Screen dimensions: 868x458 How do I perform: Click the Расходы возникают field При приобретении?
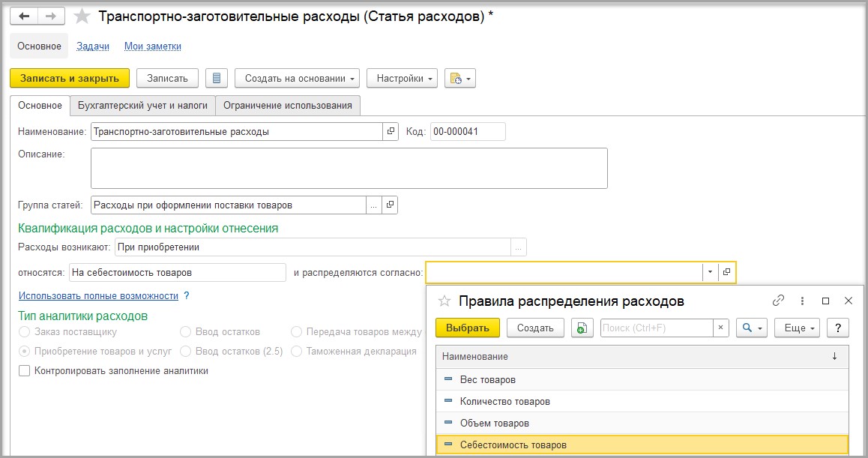tap(313, 247)
